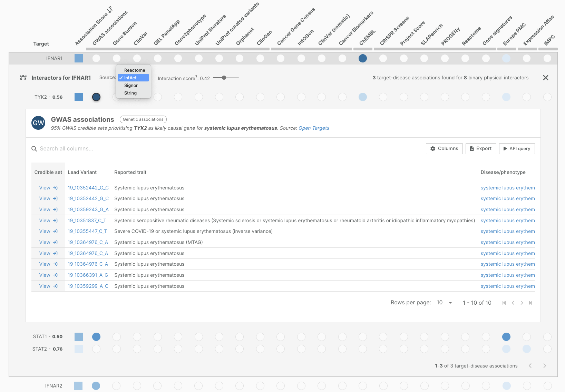The height and width of the screenshot is (392, 565).
Task: Open the "Open Targets" source link
Action: 313,128
